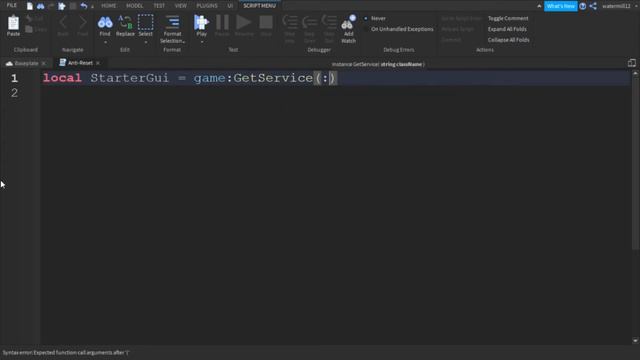Image resolution: width=640 pixels, height=360 pixels.
Task: Click the binoculars quick-access toolbar icon
Action: coord(40,6)
